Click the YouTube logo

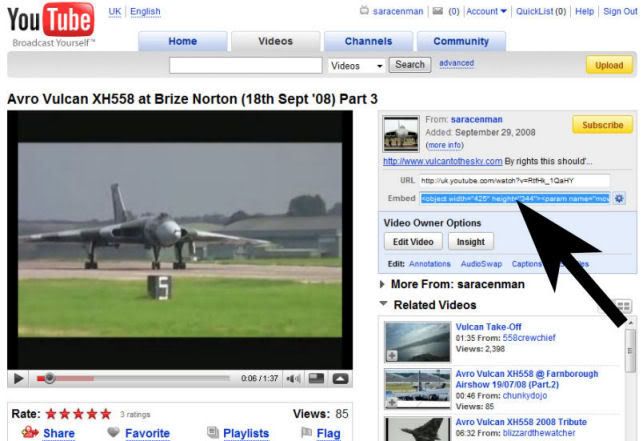click(50, 18)
